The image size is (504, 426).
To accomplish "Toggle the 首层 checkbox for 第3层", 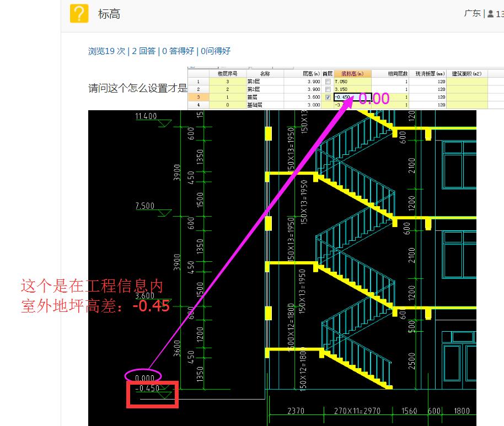I will (x=328, y=82).
